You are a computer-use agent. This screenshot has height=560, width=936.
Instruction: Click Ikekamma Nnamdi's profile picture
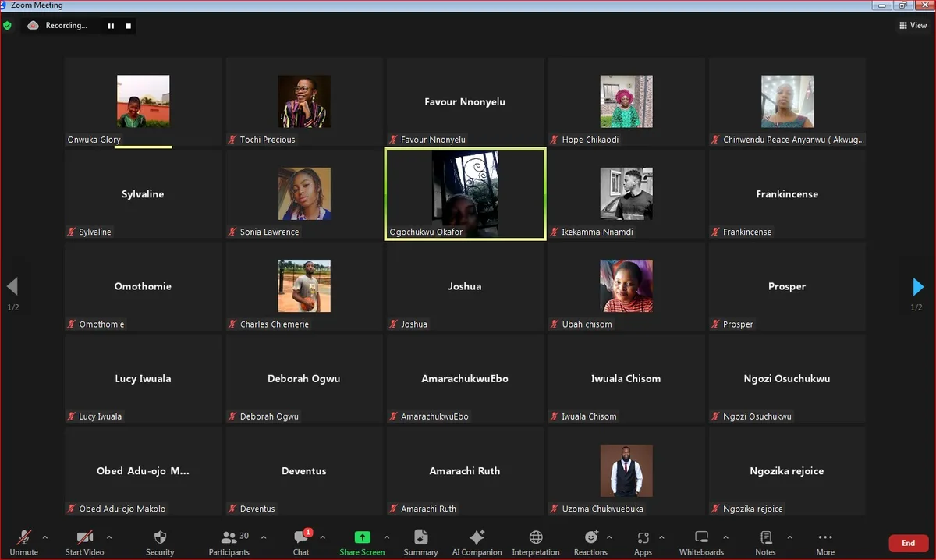coord(626,194)
